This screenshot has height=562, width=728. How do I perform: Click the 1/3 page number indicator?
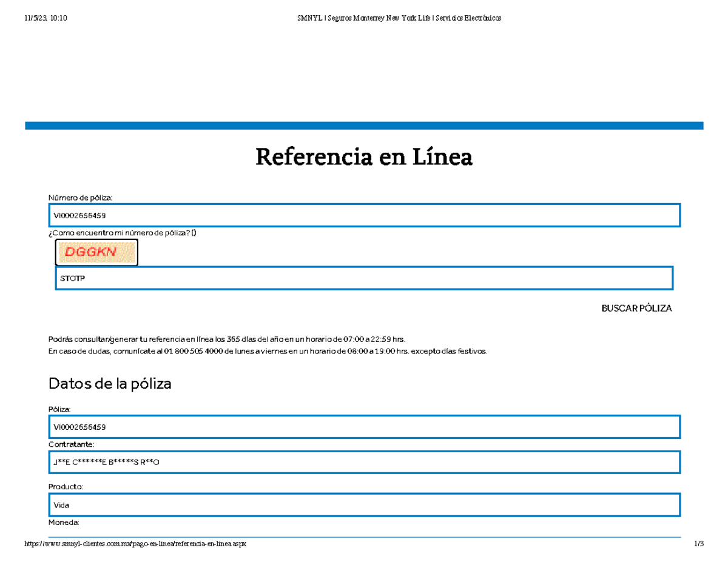coord(699,544)
